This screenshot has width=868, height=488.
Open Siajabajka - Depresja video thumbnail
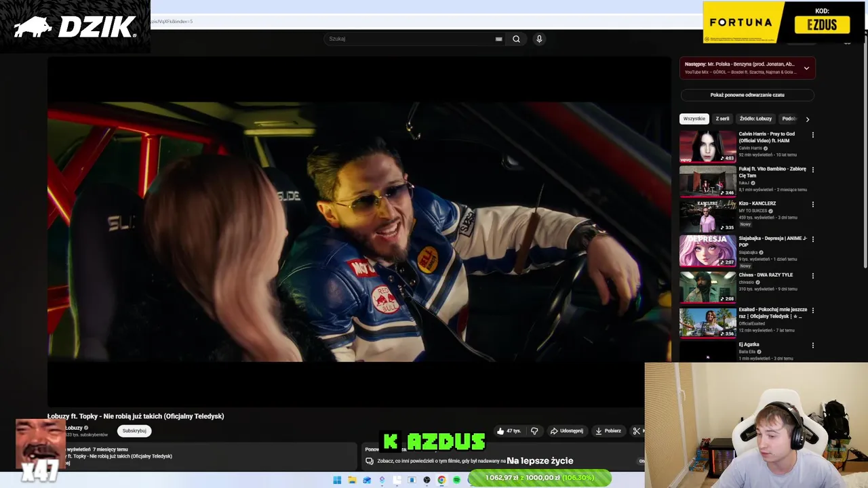pyautogui.click(x=707, y=251)
